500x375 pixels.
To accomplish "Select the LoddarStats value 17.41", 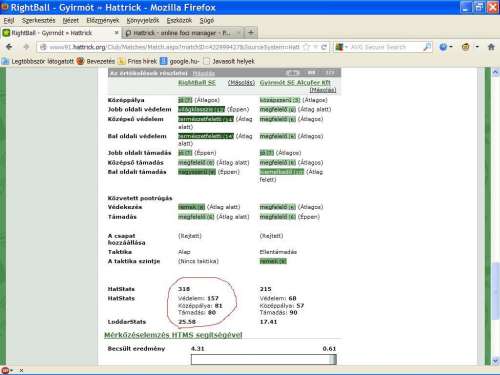I will pos(268,322).
